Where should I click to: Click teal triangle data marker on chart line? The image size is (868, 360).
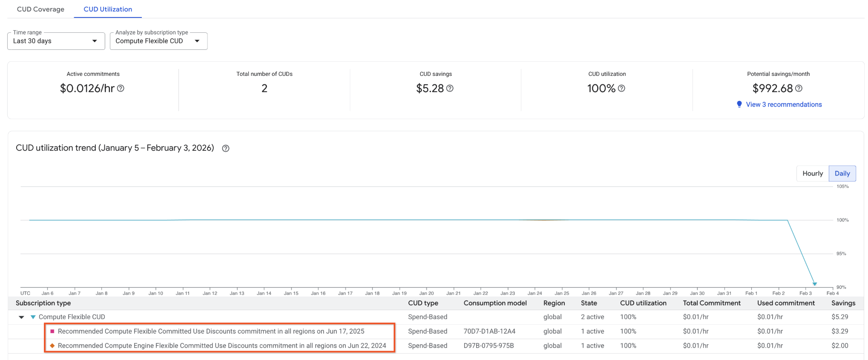point(814,284)
